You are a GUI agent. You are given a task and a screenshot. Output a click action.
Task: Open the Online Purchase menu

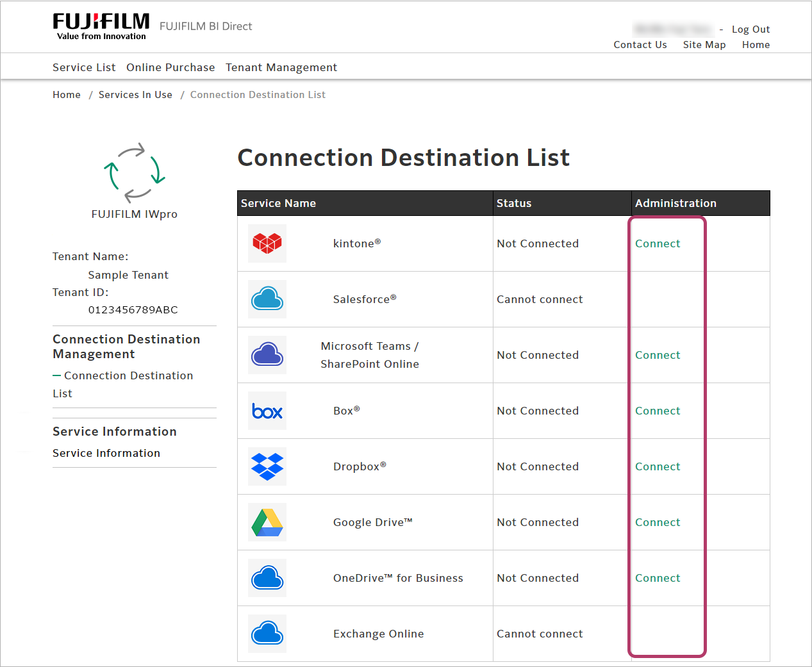[170, 67]
